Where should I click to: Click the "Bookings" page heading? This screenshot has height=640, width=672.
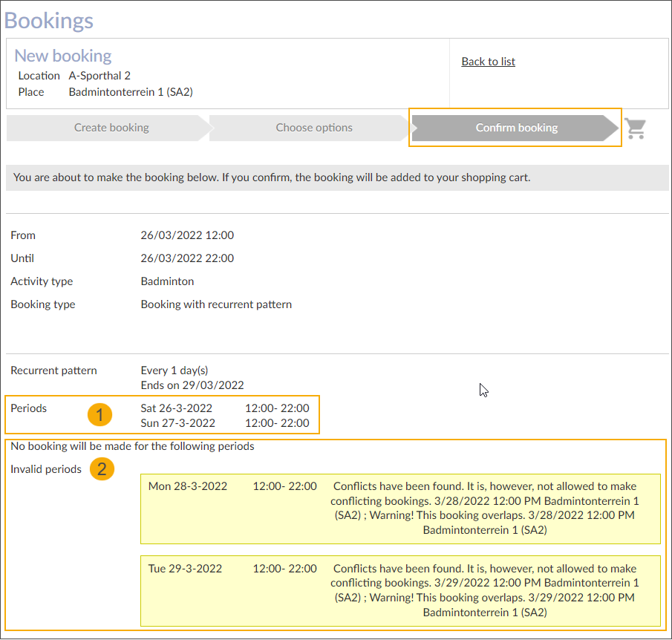tap(49, 21)
